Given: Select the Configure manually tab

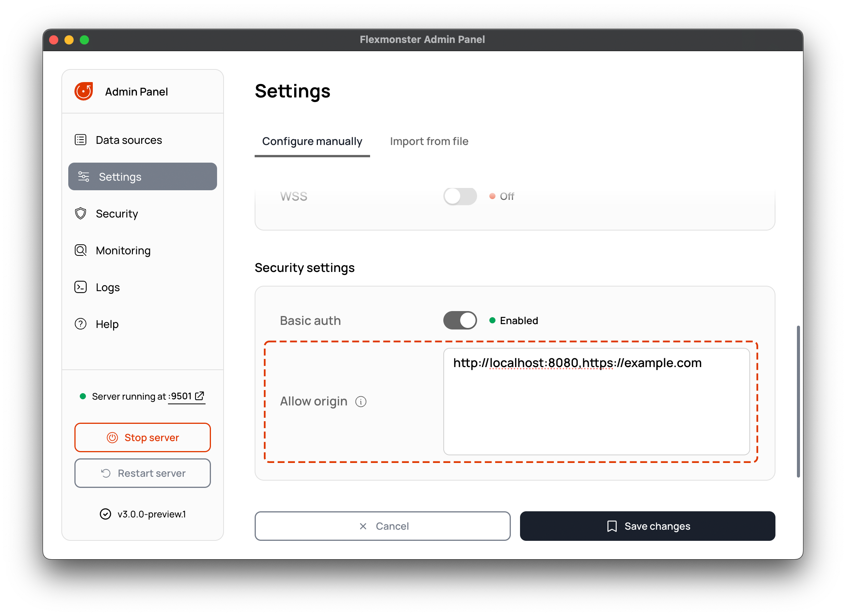Looking at the screenshot, I should tap(312, 142).
